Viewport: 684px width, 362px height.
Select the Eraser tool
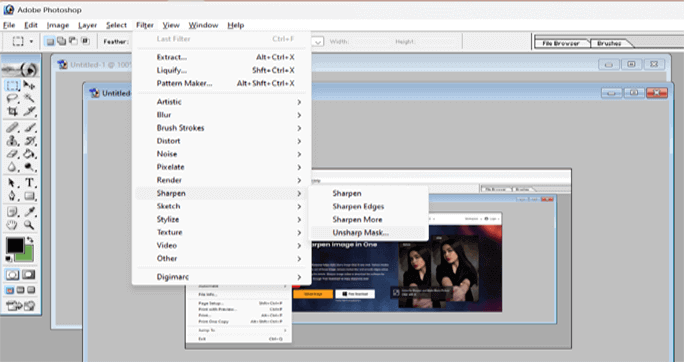tap(13, 154)
